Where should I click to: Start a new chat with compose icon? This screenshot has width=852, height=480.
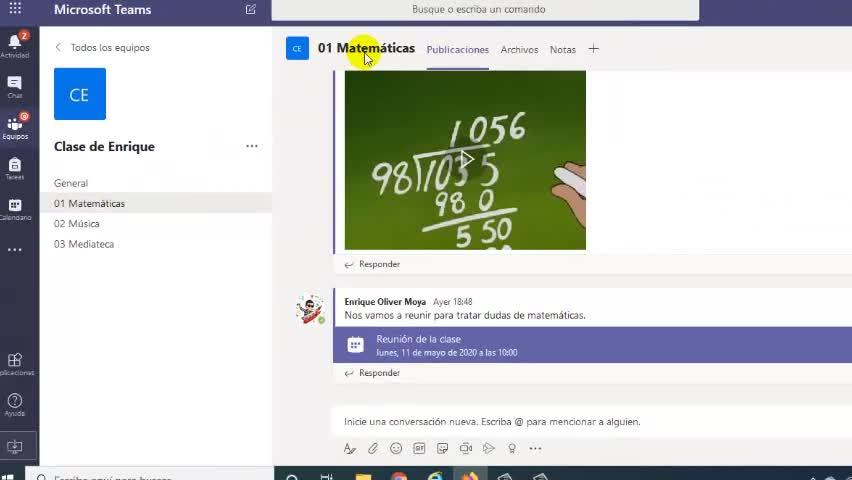point(250,9)
